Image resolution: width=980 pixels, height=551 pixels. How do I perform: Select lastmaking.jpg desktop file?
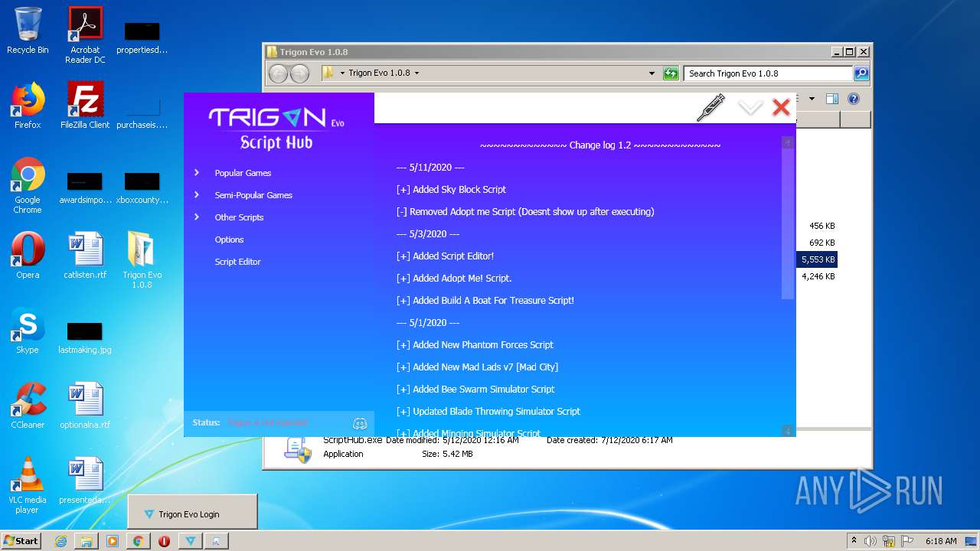[85, 337]
